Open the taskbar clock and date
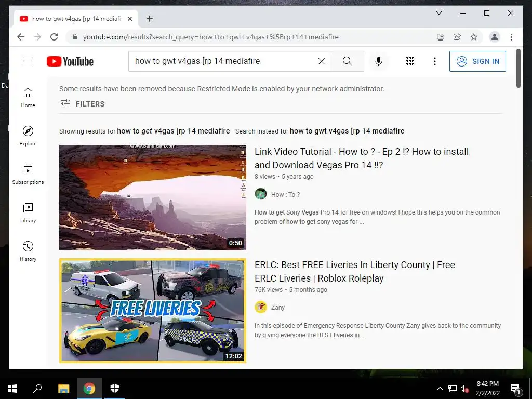 coord(487,389)
